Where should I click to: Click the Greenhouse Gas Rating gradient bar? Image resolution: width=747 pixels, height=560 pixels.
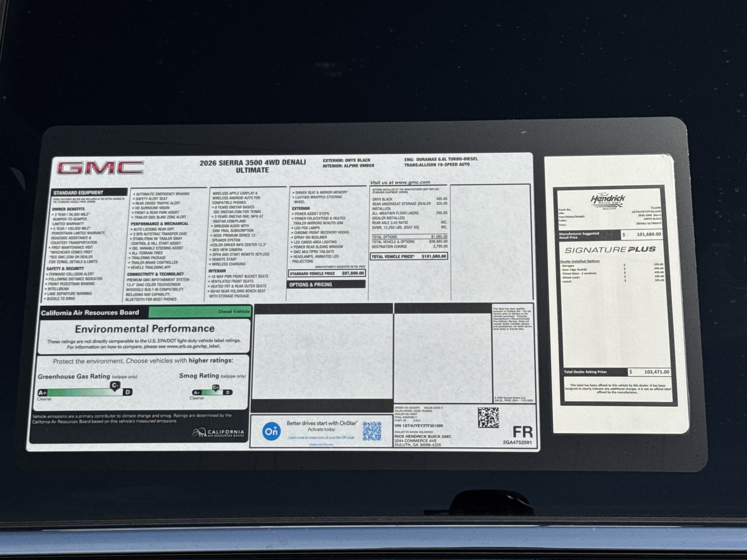[x=85, y=392]
